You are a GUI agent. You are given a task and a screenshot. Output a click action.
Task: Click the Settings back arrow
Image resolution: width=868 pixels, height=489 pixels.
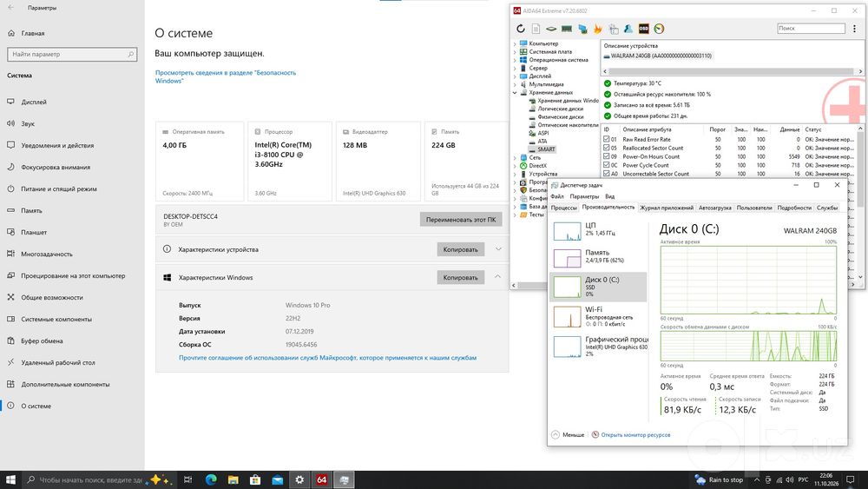(11, 8)
